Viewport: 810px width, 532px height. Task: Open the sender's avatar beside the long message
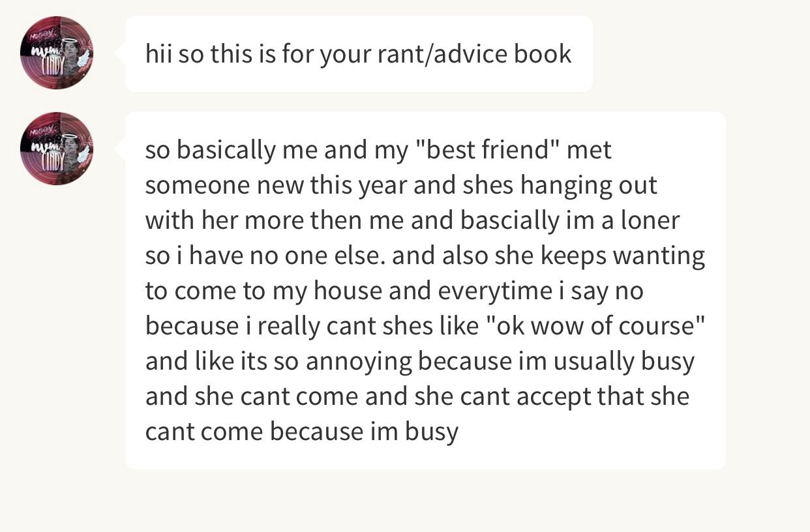coord(57,149)
